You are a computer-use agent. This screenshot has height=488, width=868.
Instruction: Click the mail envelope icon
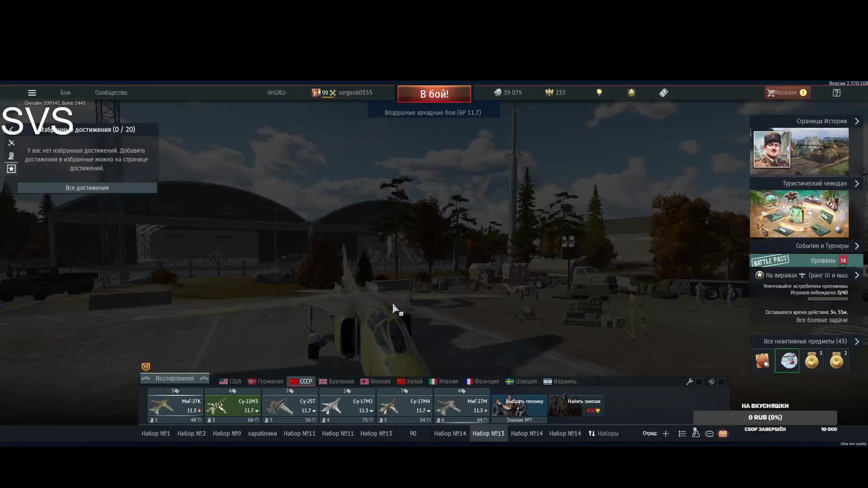point(723,434)
